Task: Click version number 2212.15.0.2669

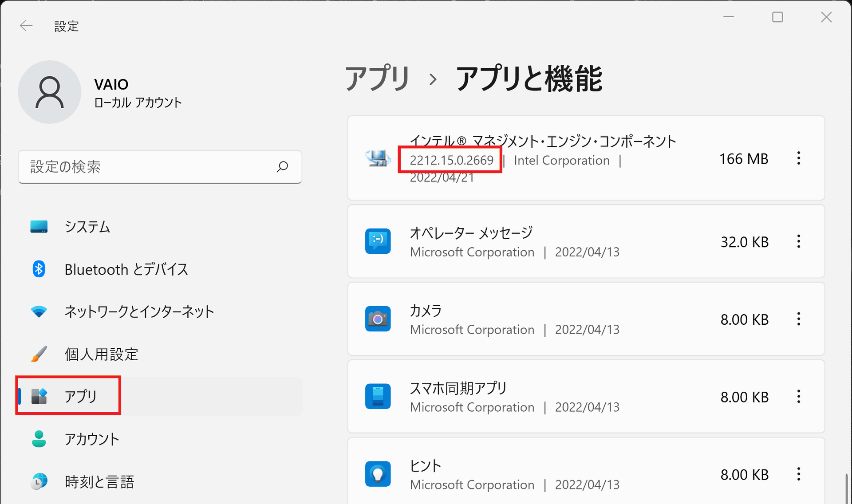Action: click(451, 160)
